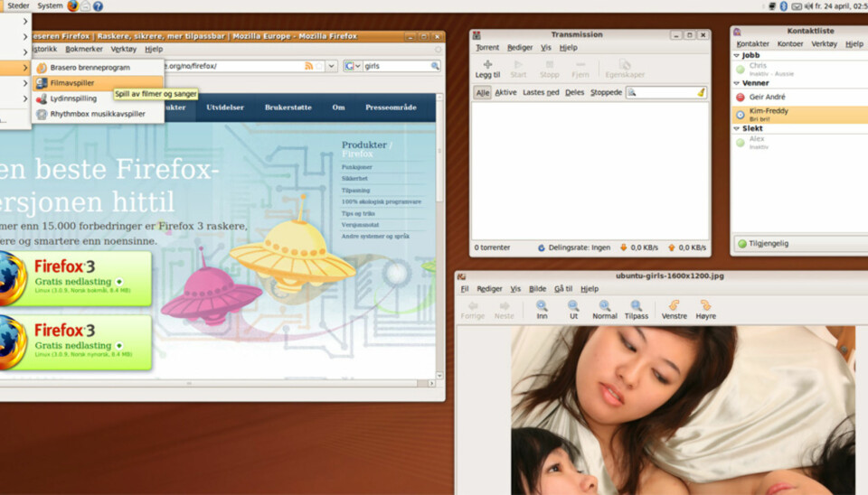Click Start toolbar icon in Transmission

(518, 70)
